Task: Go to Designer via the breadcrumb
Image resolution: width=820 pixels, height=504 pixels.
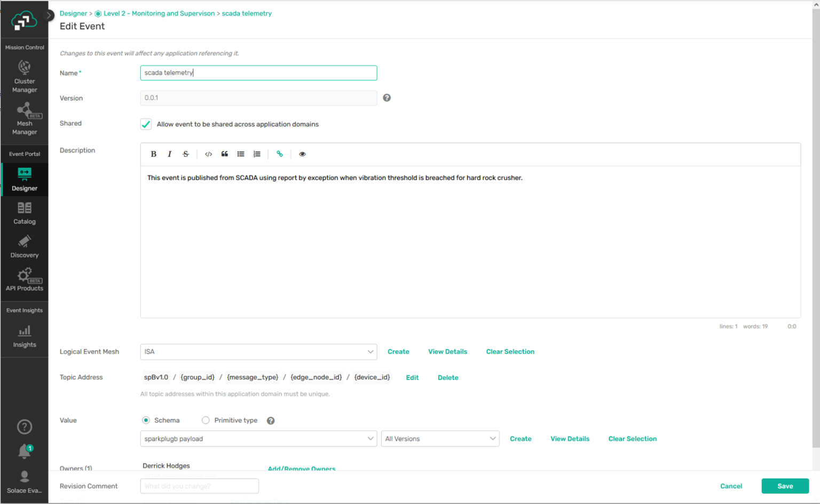Action: coord(73,13)
